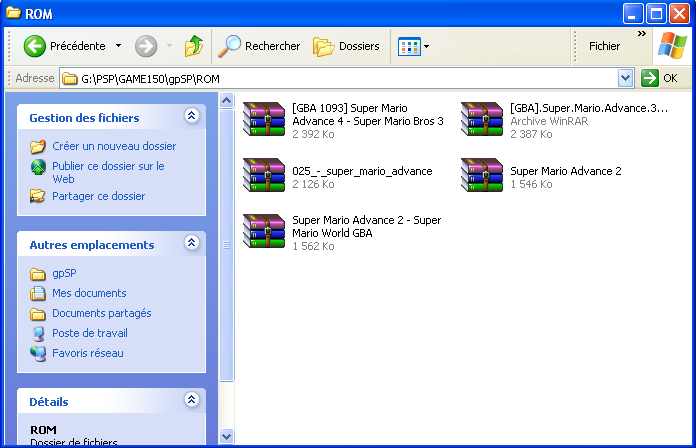This screenshot has width=696, height=448.
Task: Click the folder icon in address bar
Action: [x=70, y=79]
